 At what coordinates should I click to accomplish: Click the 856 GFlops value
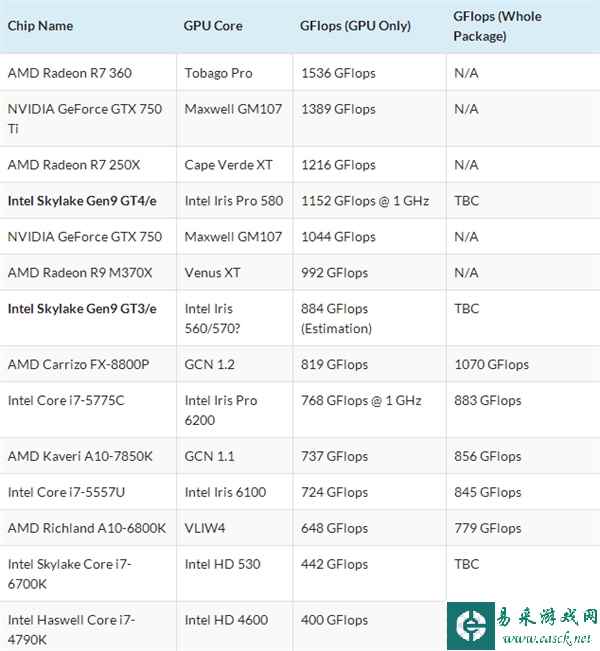click(x=488, y=456)
